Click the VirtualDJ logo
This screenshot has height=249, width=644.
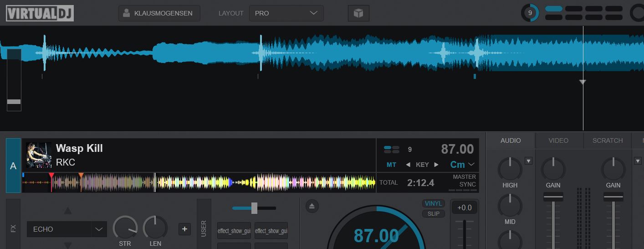[40, 13]
